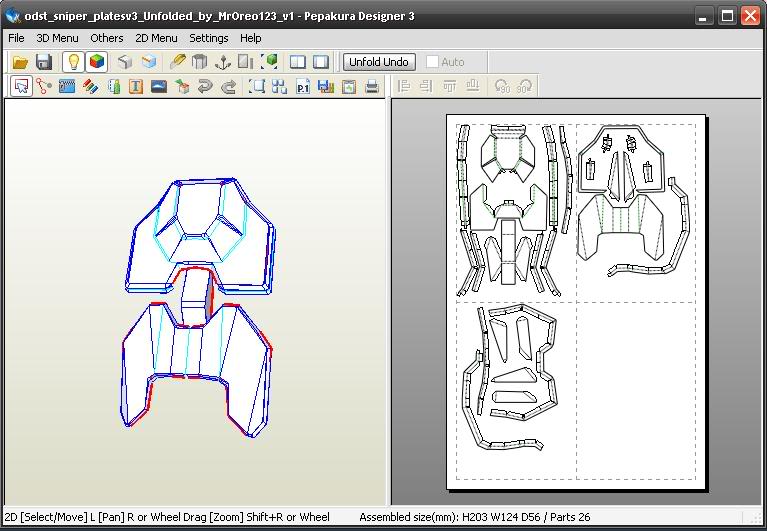The width and height of the screenshot is (767, 531).
Task: Toggle the light bulb lighting button
Action: pos(73,62)
